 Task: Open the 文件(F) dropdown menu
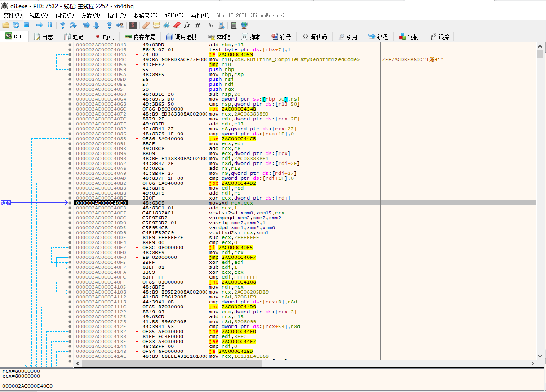(13, 15)
